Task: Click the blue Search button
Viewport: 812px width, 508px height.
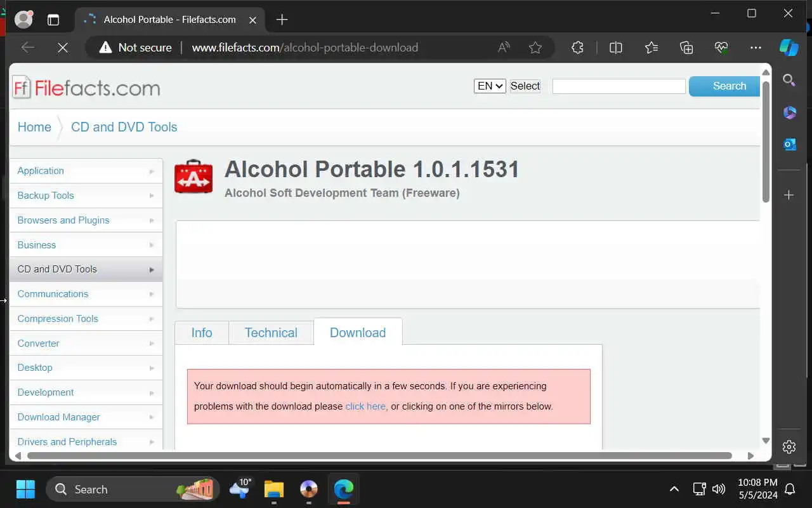Action: point(724,86)
